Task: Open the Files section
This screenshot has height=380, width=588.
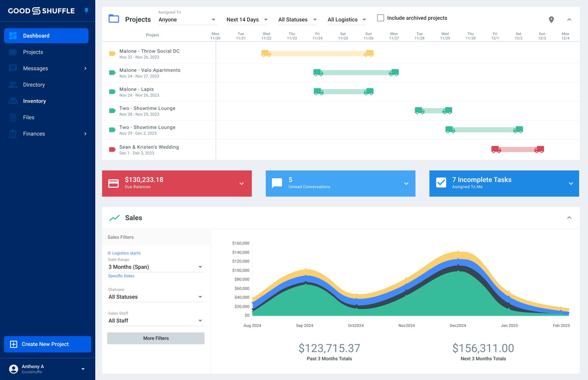Action: click(x=29, y=117)
